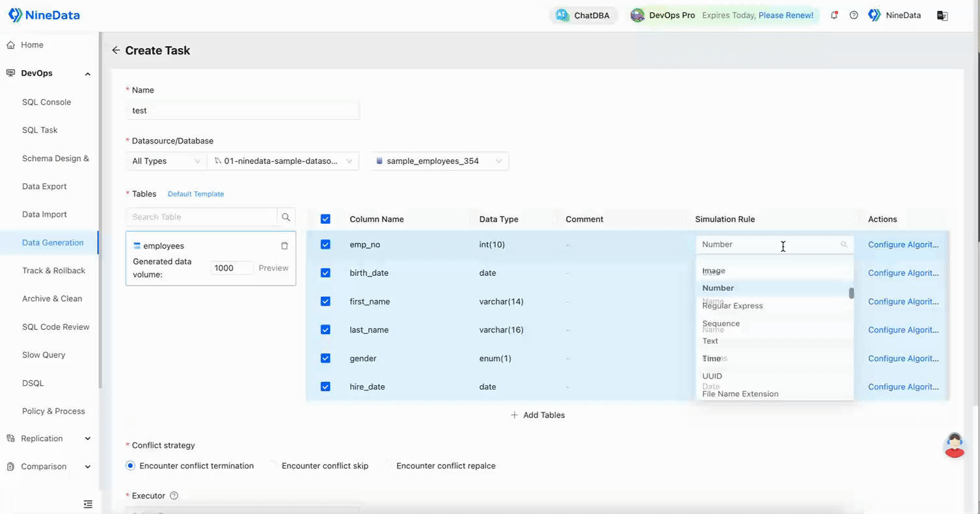Viewport: 980px width, 514px height.
Task: Open Schema Design & page
Action: pos(55,158)
